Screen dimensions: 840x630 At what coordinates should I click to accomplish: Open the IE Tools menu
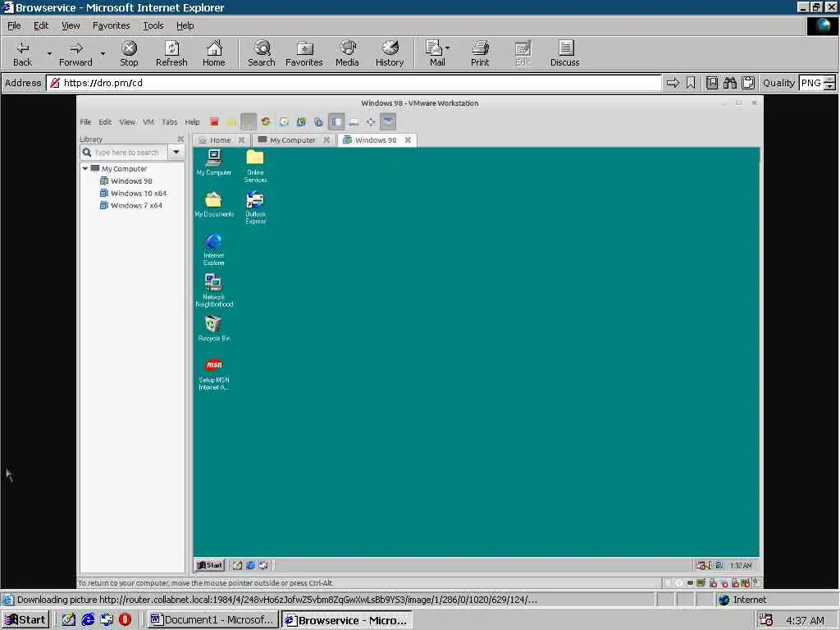pos(153,25)
